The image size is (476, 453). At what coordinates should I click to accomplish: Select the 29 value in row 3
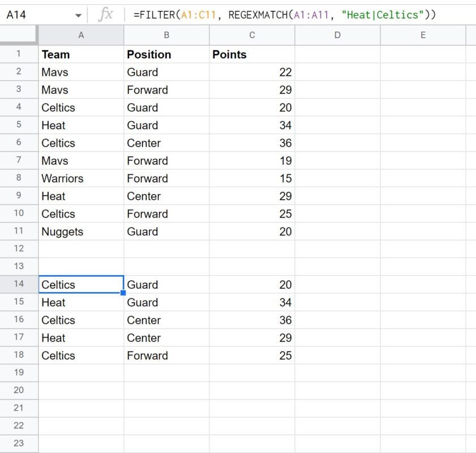coord(252,90)
